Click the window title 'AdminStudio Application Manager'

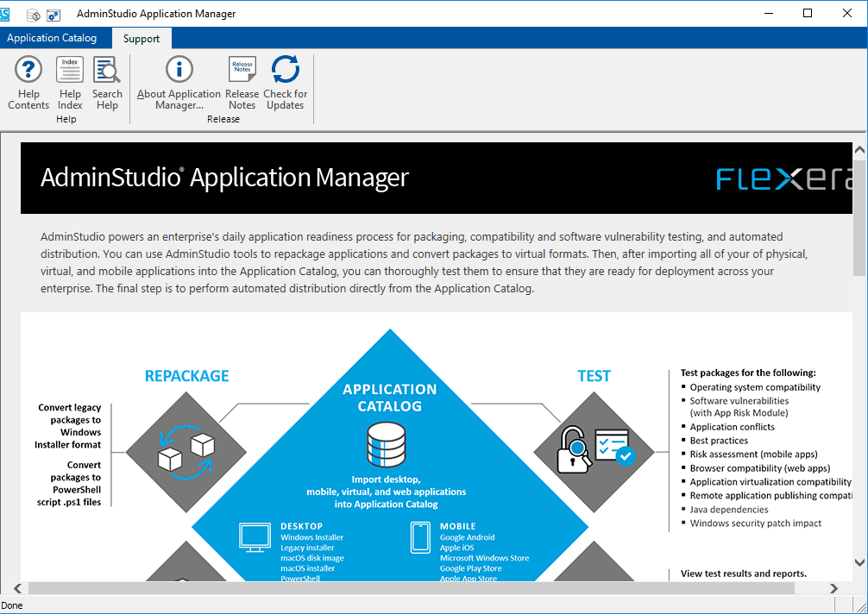pyautogui.click(x=156, y=14)
